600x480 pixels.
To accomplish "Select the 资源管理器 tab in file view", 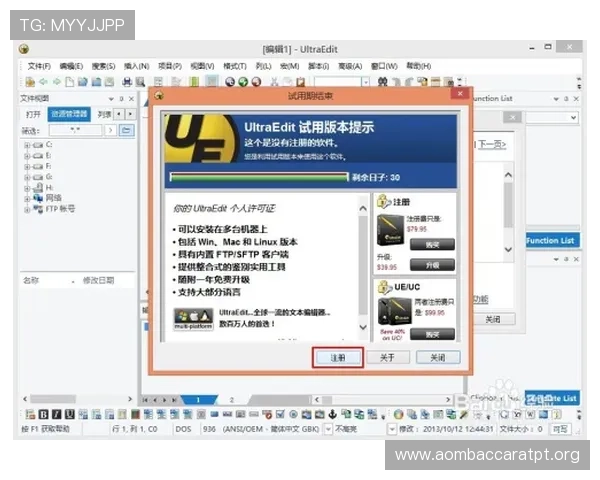I will 69,114.
